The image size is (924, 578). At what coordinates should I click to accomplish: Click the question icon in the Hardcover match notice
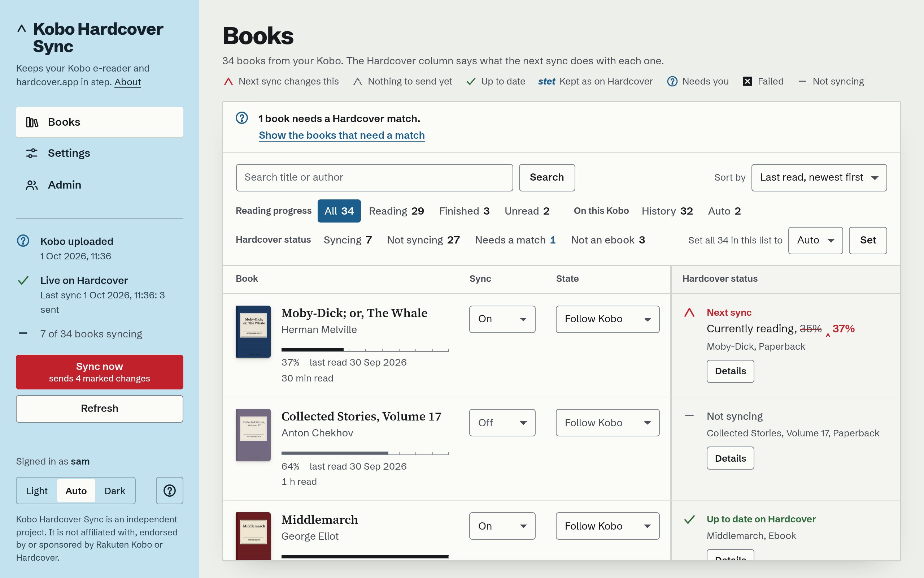242,118
